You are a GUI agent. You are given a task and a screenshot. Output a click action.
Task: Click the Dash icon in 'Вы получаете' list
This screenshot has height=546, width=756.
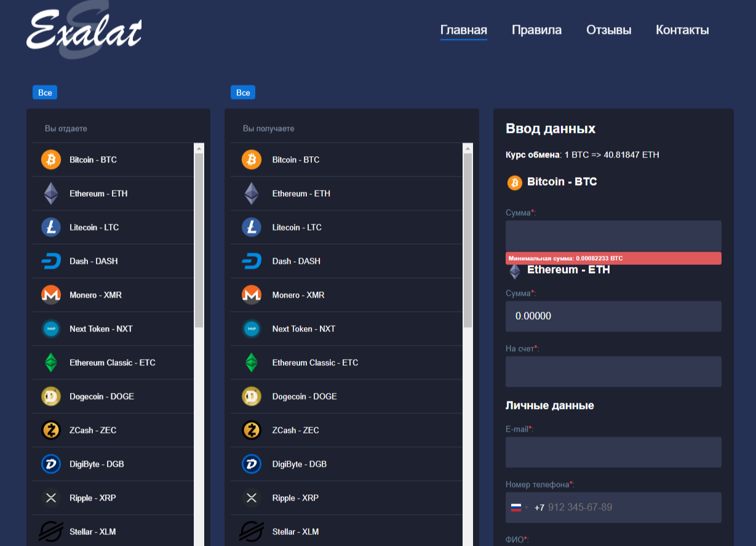252,261
